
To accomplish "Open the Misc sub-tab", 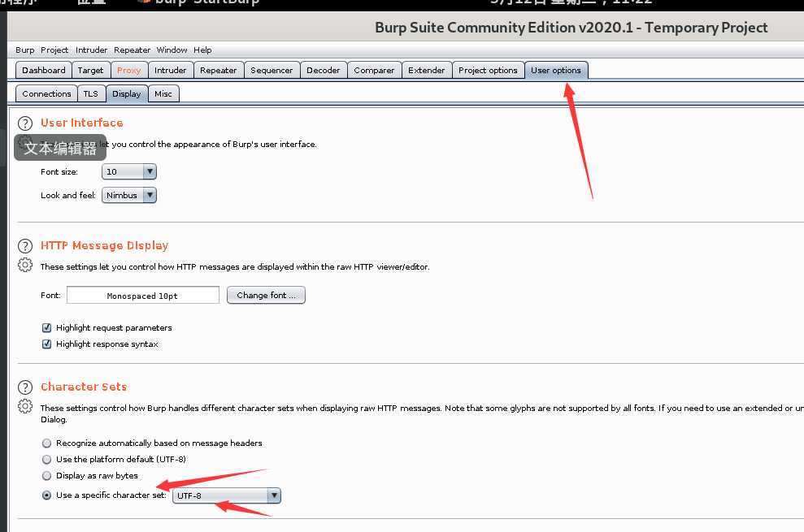I will pyautogui.click(x=163, y=93).
